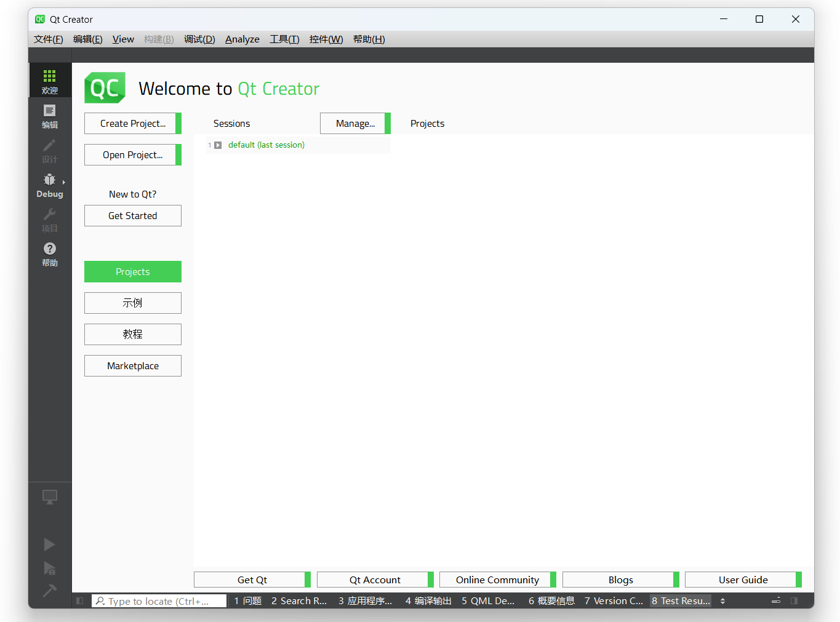Click the Run play button in sidebar
Image resolution: width=840 pixels, height=622 pixels.
click(x=50, y=544)
